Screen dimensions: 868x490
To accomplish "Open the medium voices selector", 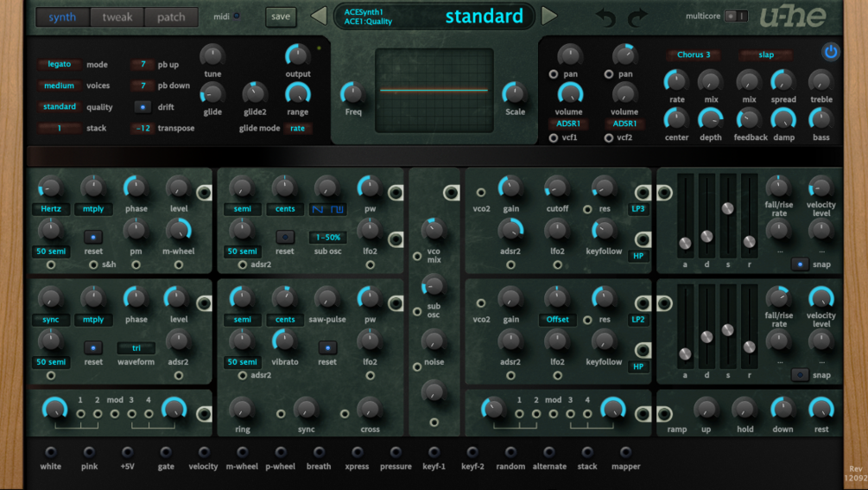I will (x=60, y=86).
